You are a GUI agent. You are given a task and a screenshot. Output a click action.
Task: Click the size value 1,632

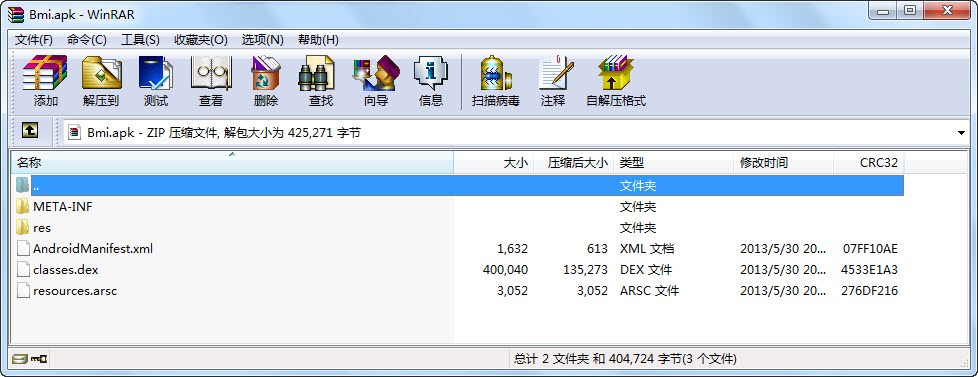513,248
